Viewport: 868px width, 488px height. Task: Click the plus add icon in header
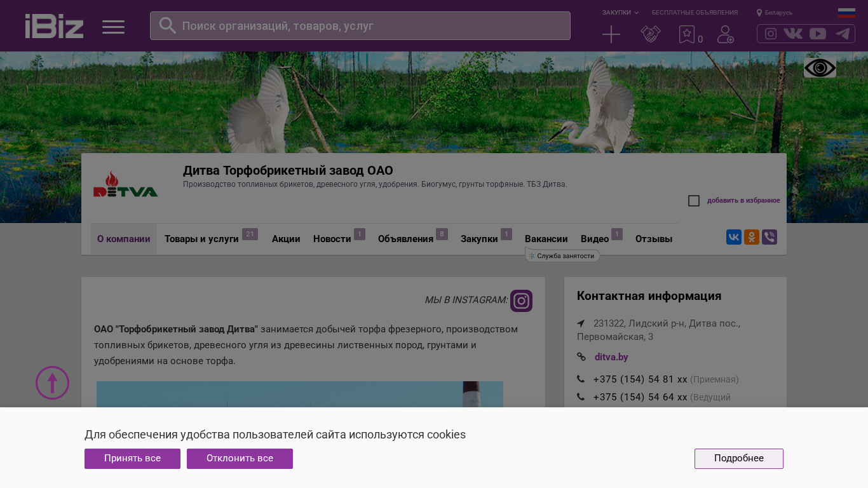click(611, 34)
